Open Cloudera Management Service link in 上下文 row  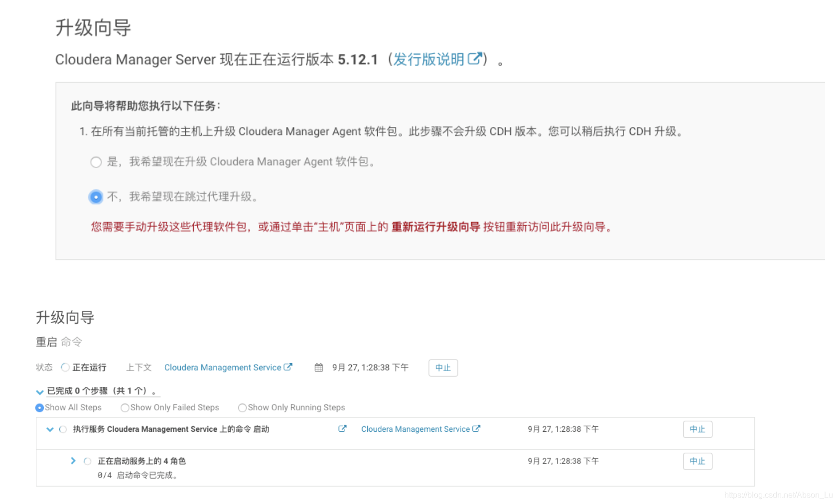(223, 368)
